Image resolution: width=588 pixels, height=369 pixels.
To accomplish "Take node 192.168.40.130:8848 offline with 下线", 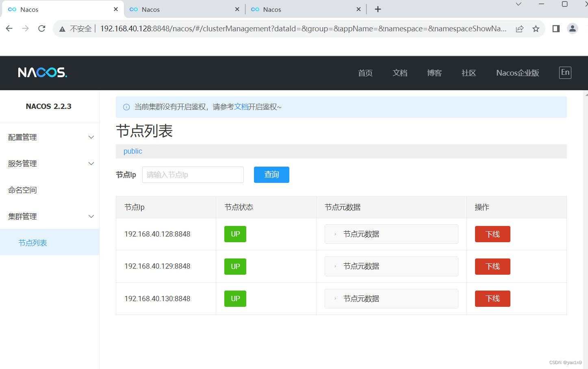I will click(492, 298).
